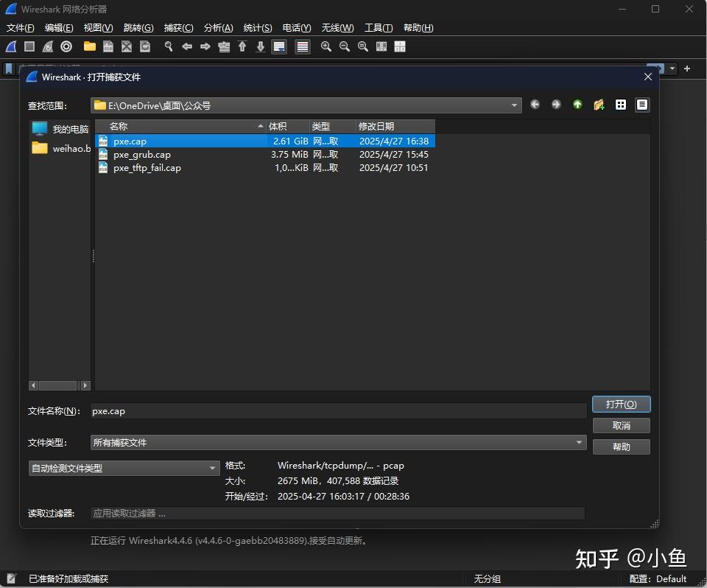Click the Go to specified packet icon
Image resolution: width=707 pixels, height=588 pixels.
tap(224, 46)
